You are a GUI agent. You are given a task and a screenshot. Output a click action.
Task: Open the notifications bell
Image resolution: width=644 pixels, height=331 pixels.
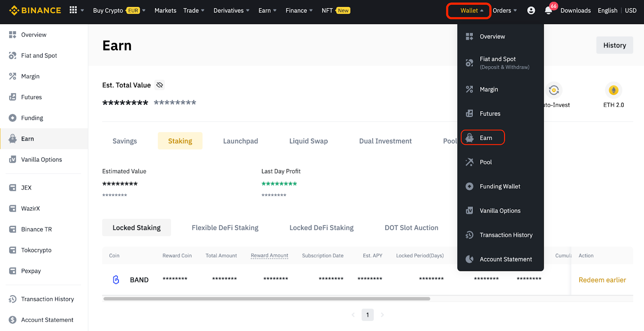click(548, 10)
